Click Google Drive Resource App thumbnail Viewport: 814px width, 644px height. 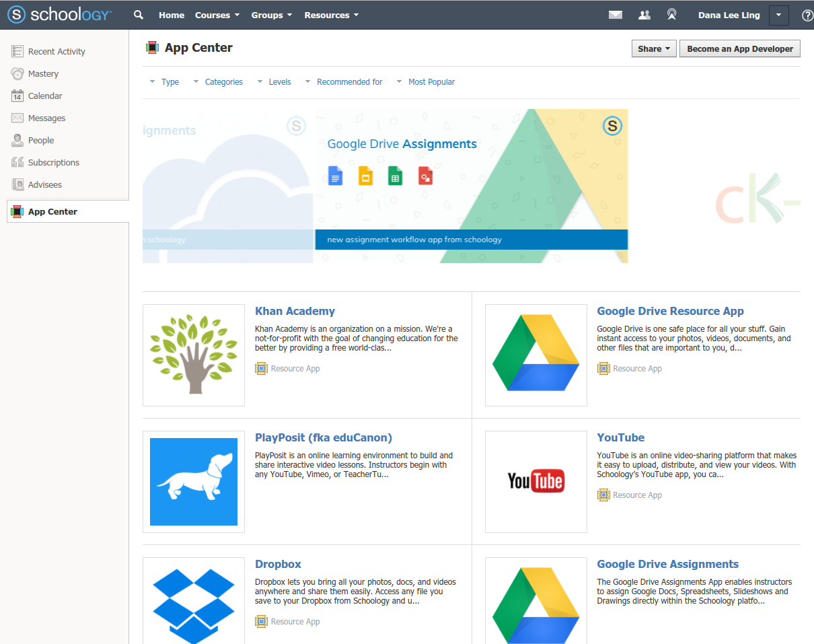tap(535, 355)
